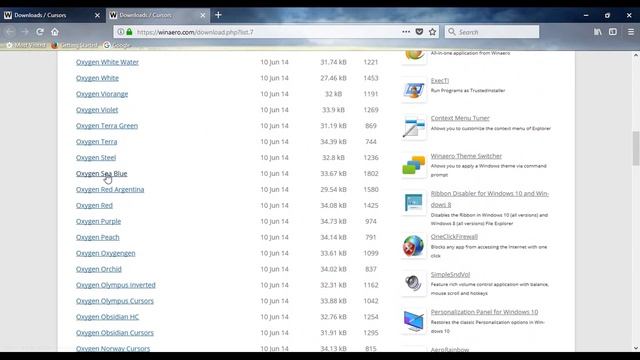Open the Oxygen White Water download link
The width and height of the screenshot is (640, 360).
107,62
